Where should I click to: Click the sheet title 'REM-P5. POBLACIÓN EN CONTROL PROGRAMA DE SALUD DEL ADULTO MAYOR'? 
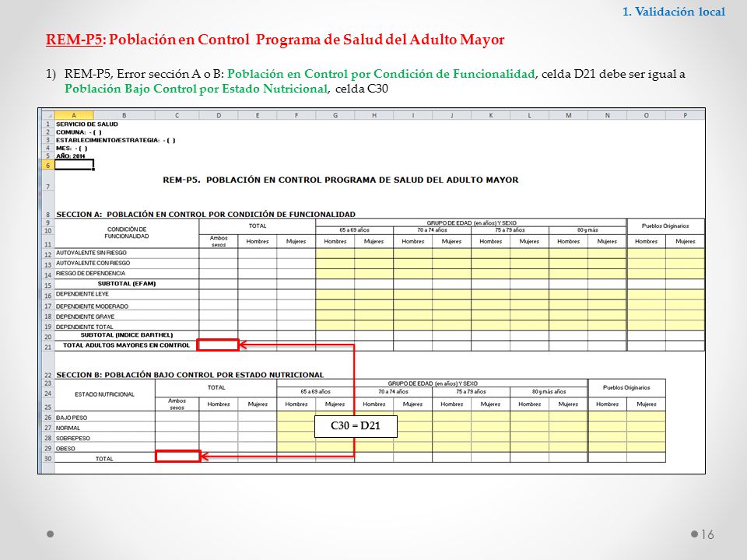[341, 180]
